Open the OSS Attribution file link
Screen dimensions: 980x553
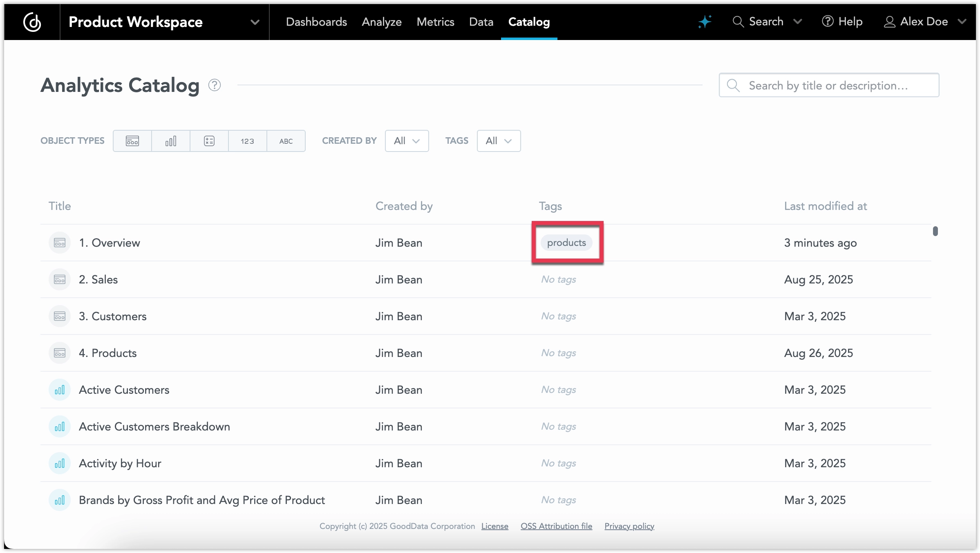click(x=556, y=526)
